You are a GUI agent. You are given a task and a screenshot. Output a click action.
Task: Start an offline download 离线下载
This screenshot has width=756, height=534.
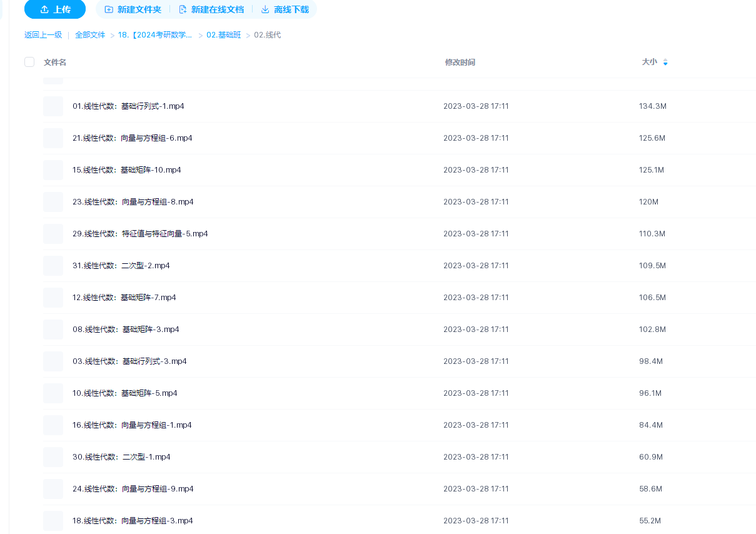(x=285, y=9)
